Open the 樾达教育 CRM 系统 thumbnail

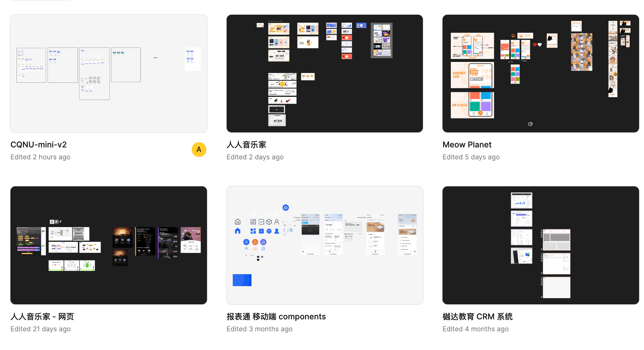click(x=540, y=245)
